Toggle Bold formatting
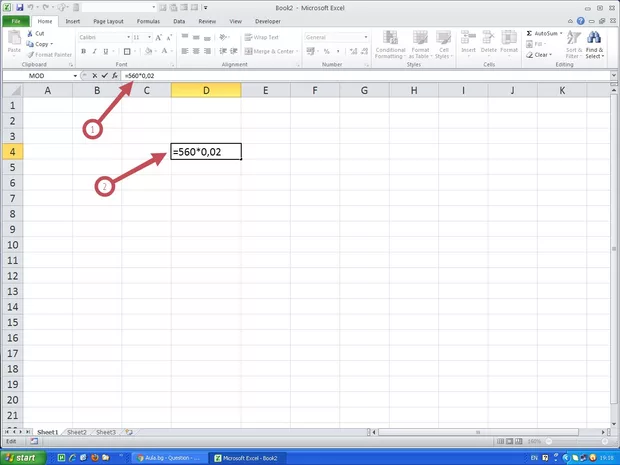 [83, 51]
